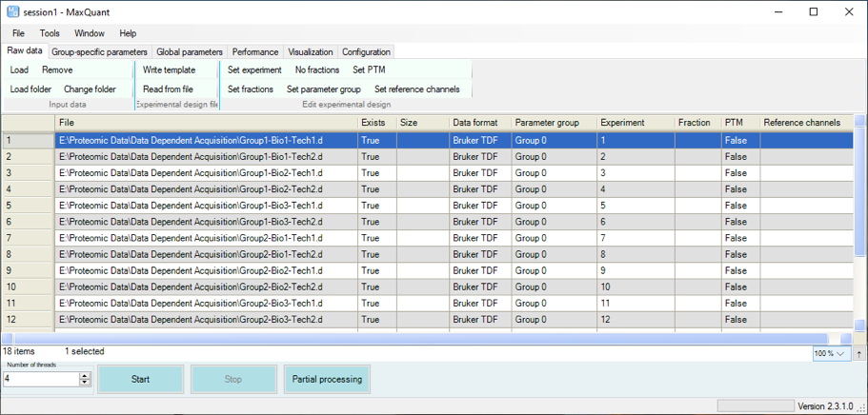868x415 pixels.
Task: Select the Group2-Bio1-Tech1.d file row
Action: pos(191,238)
